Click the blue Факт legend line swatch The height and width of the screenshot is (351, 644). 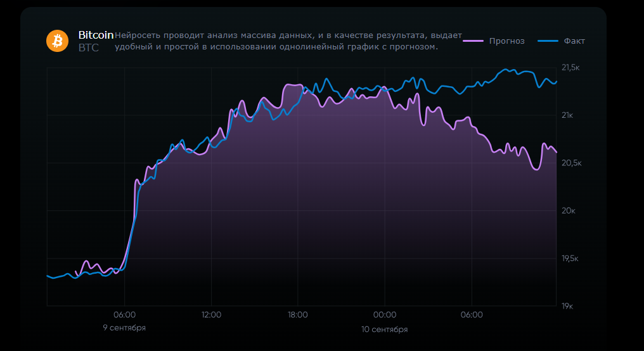click(x=548, y=41)
